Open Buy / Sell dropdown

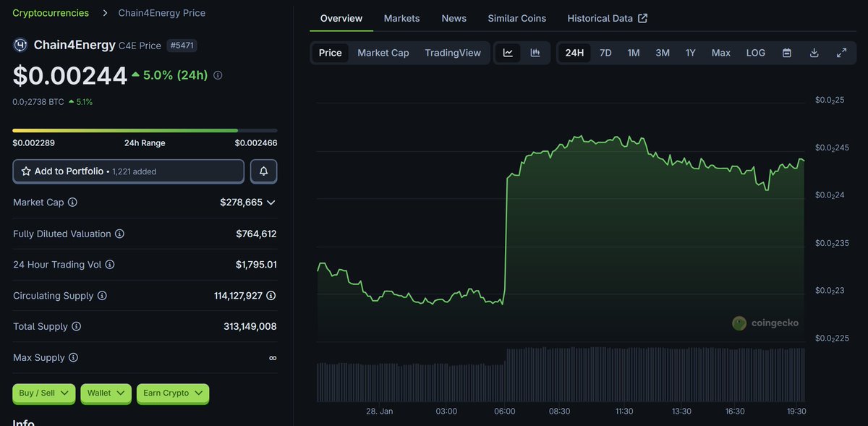click(43, 393)
